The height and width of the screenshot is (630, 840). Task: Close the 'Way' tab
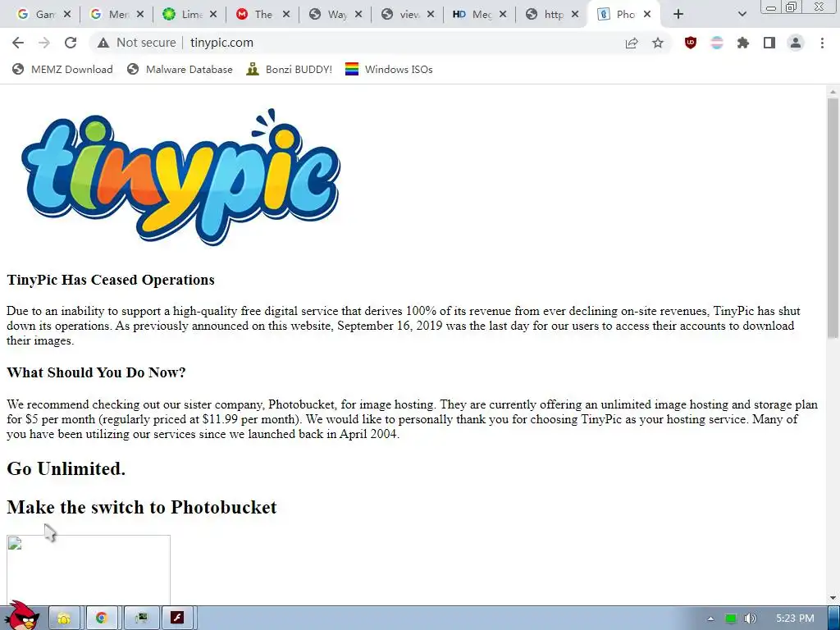tap(358, 15)
